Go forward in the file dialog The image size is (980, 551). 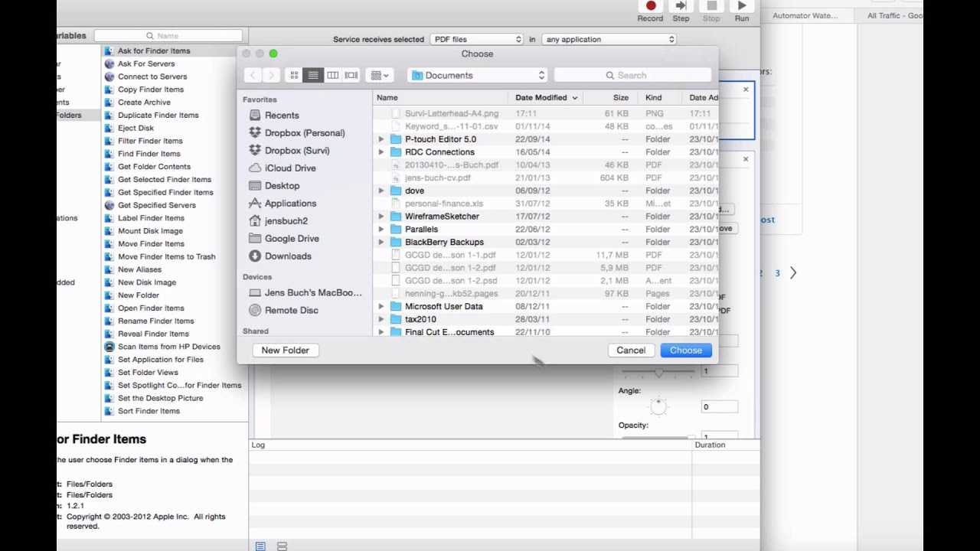(x=272, y=75)
